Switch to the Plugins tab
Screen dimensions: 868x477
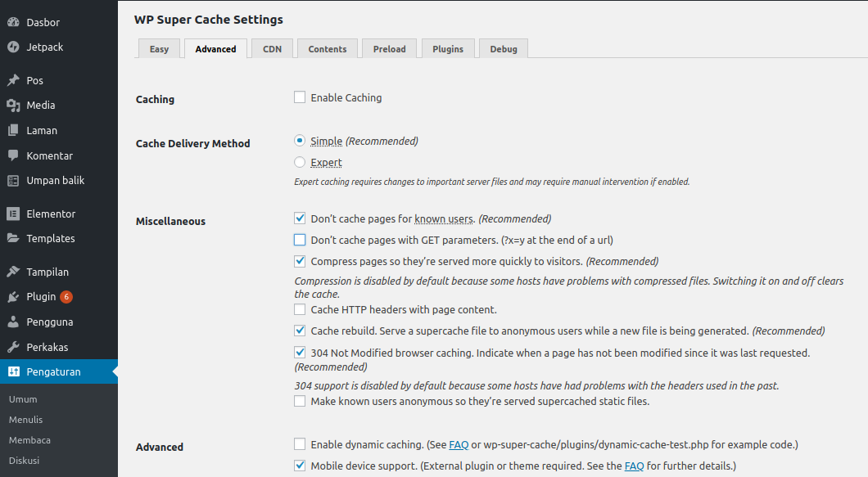[x=448, y=49]
